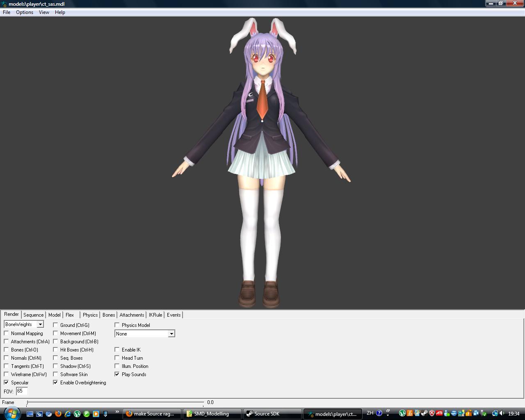Enable Ground (Ctrl-G) checkbox

(55, 325)
